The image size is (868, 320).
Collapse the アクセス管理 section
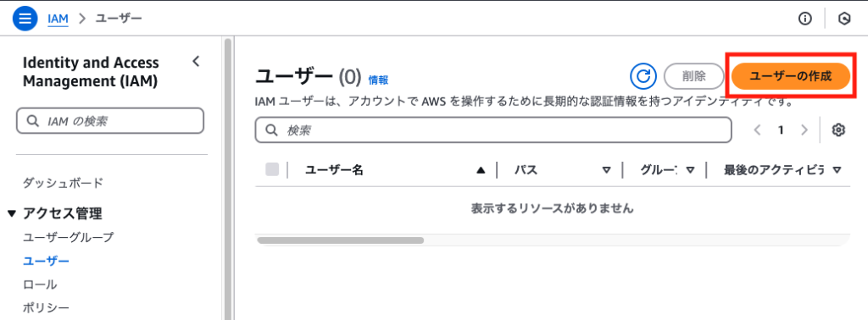tap(13, 213)
